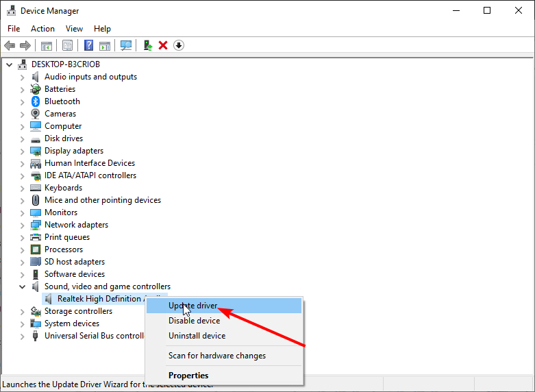Open the Action menu
This screenshot has height=392, width=535.
pos(42,29)
